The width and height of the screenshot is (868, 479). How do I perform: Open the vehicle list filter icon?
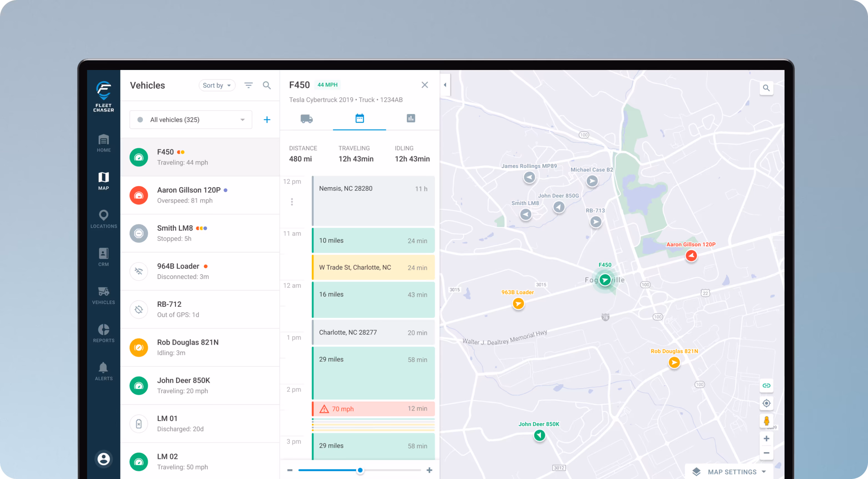pyautogui.click(x=249, y=85)
